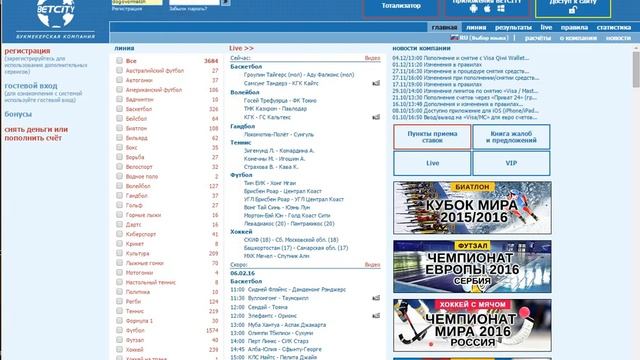The image size is (640, 360).
Task: Click the BetCity globe logo
Action: [56, 13]
